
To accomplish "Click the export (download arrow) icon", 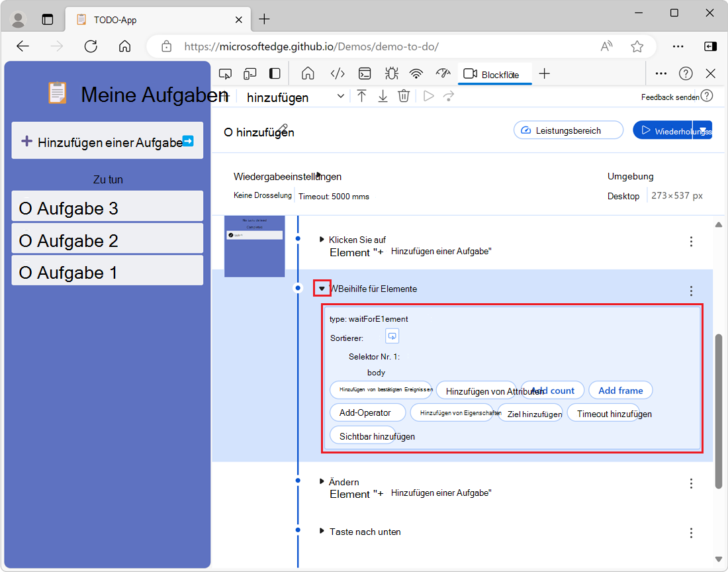I will pyautogui.click(x=383, y=96).
